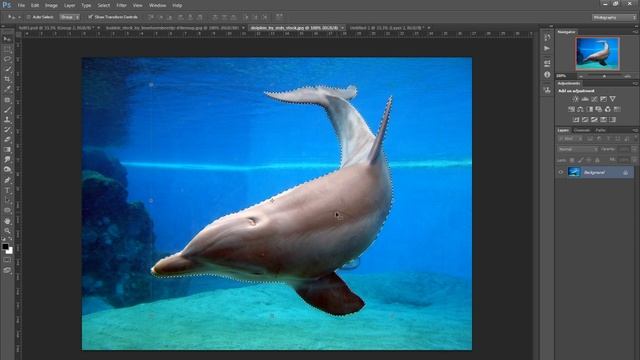Close the active dolphin document tab

point(342,28)
